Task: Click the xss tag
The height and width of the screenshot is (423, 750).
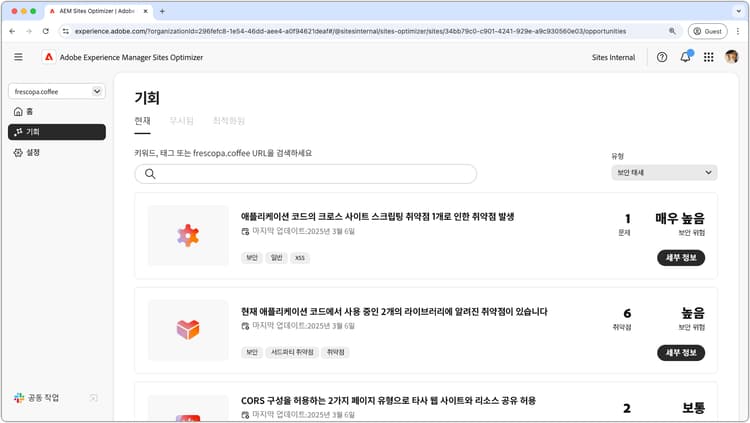Action: point(300,258)
